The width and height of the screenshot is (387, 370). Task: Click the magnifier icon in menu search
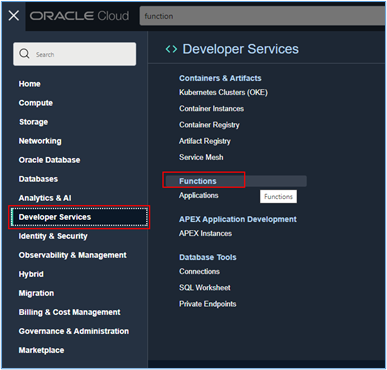tap(24, 54)
